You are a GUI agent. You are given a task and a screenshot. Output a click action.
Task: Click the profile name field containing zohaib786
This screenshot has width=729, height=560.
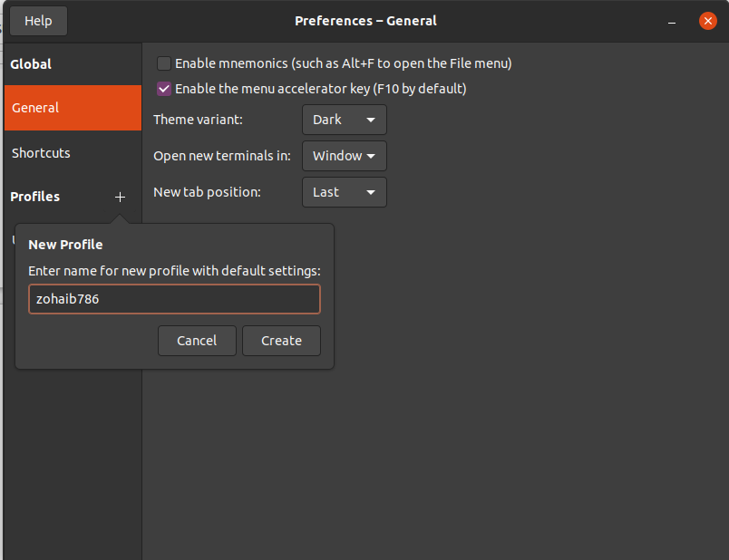click(x=174, y=299)
